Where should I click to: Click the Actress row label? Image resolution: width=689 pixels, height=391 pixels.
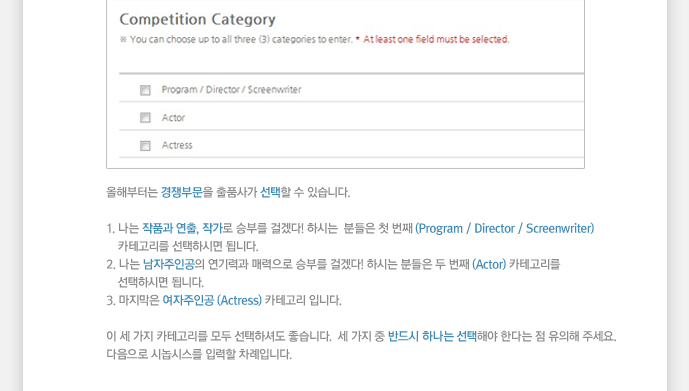(x=177, y=145)
